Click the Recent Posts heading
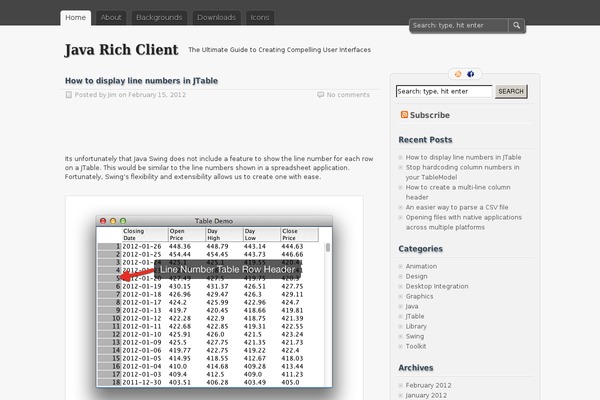600x400 pixels. 425,140
